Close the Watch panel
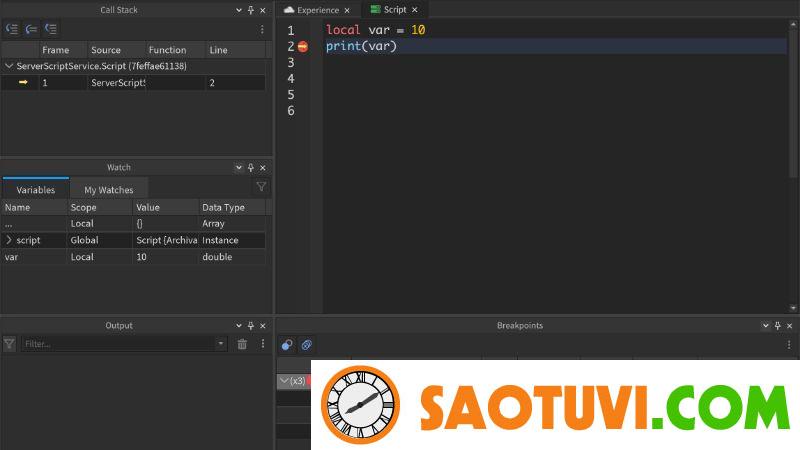The width and height of the screenshot is (800, 450). [x=263, y=167]
